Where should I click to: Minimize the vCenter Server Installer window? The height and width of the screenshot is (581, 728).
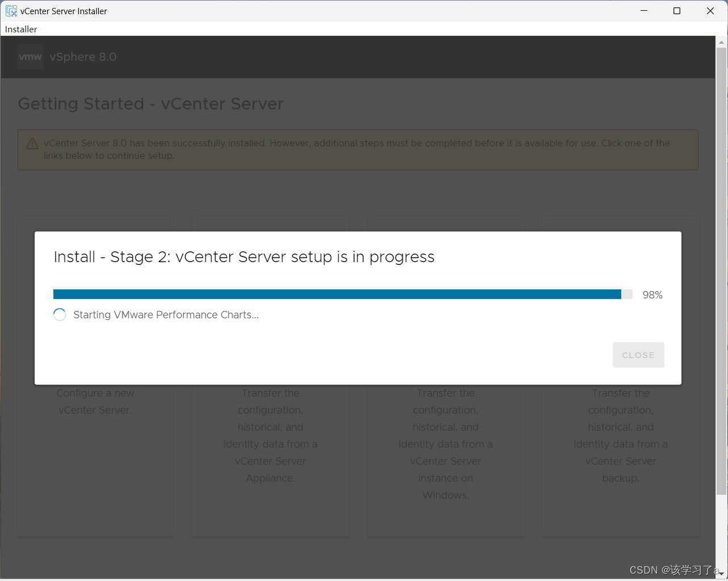644,11
